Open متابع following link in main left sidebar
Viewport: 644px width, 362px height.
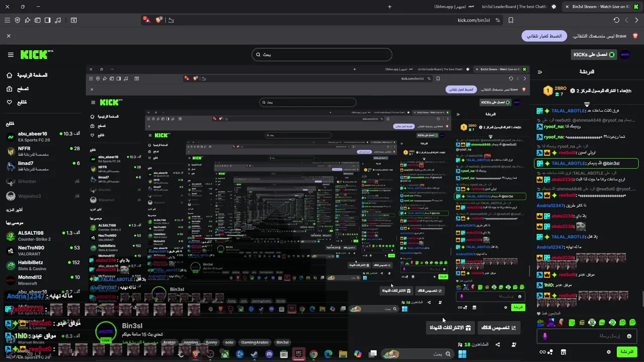tap(16, 102)
